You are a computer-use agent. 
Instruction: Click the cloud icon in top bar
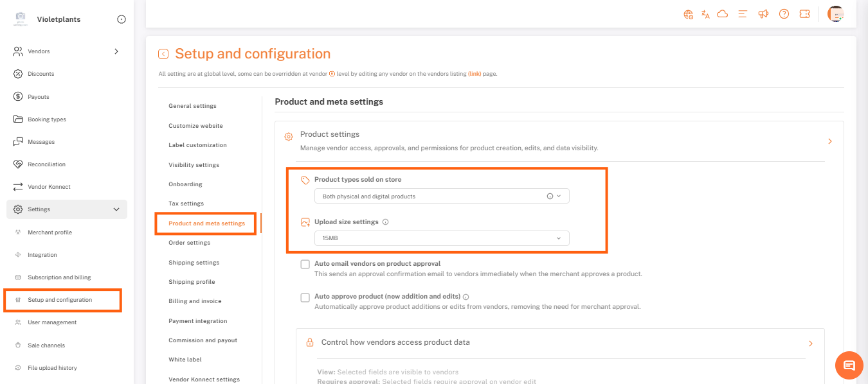point(722,14)
